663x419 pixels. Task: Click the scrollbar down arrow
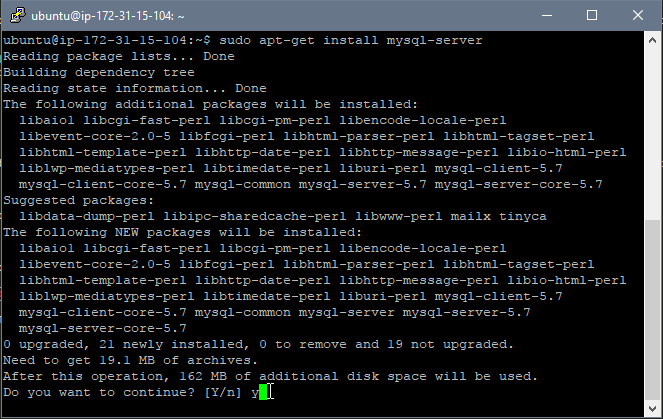(652, 408)
